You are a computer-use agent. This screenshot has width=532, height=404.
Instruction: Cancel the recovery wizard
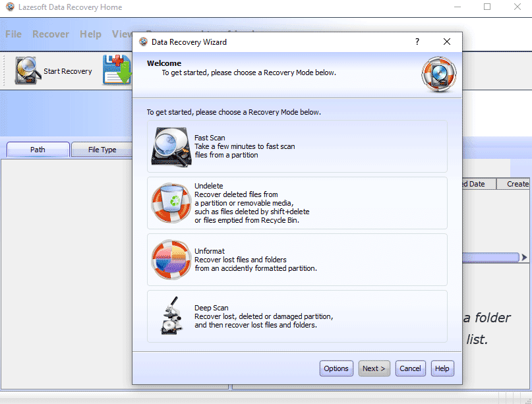coord(410,368)
